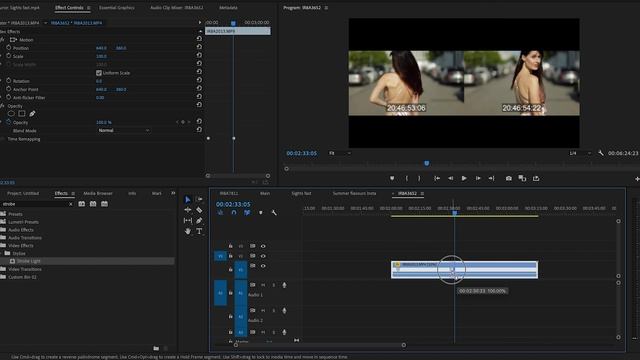Select the Hand tool
The width and height of the screenshot is (640, 360).
[x=188, y=231]
